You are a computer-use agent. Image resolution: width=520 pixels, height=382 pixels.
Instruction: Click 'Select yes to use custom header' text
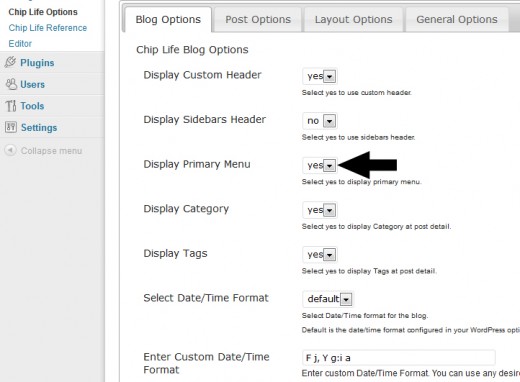(357, 93)
